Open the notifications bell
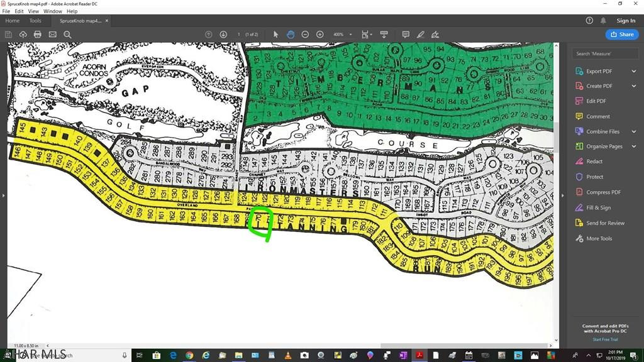The height and width of the screenshot is (362, 644). pos(603,21)
